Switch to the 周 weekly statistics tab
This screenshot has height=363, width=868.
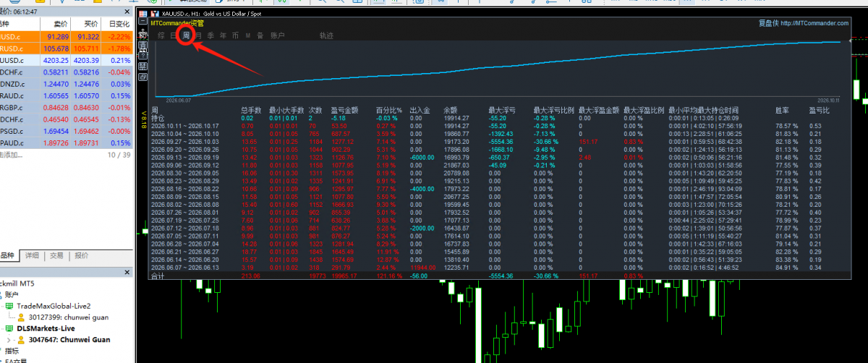(x=186, y=35)
